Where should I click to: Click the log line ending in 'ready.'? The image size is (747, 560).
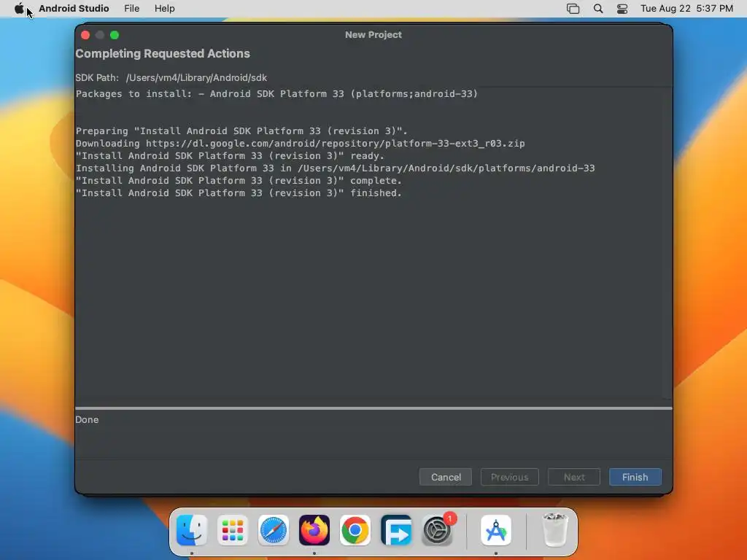230,156
